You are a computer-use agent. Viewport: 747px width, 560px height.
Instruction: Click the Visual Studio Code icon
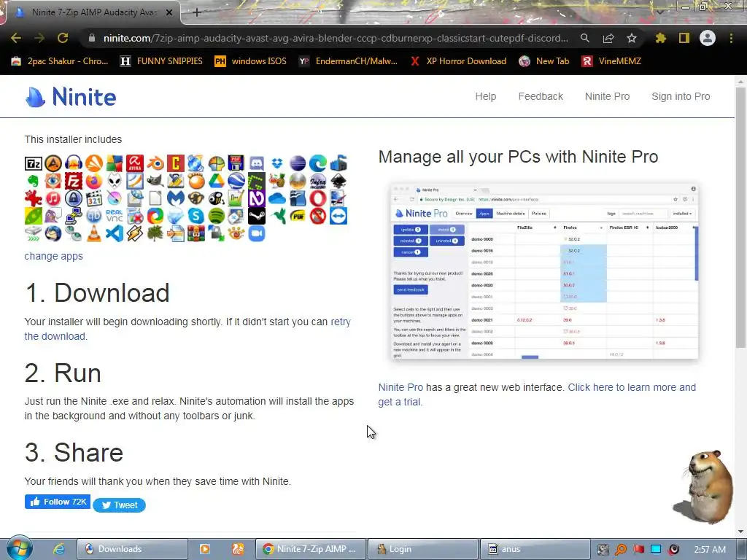[115, 233]
